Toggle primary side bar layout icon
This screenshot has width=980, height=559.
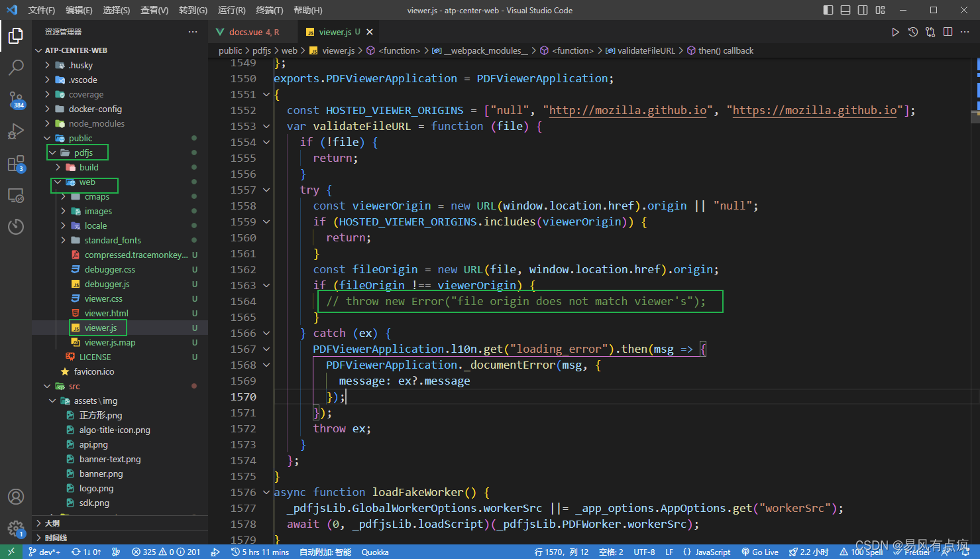pyautogui.click(x=828, y=10)
